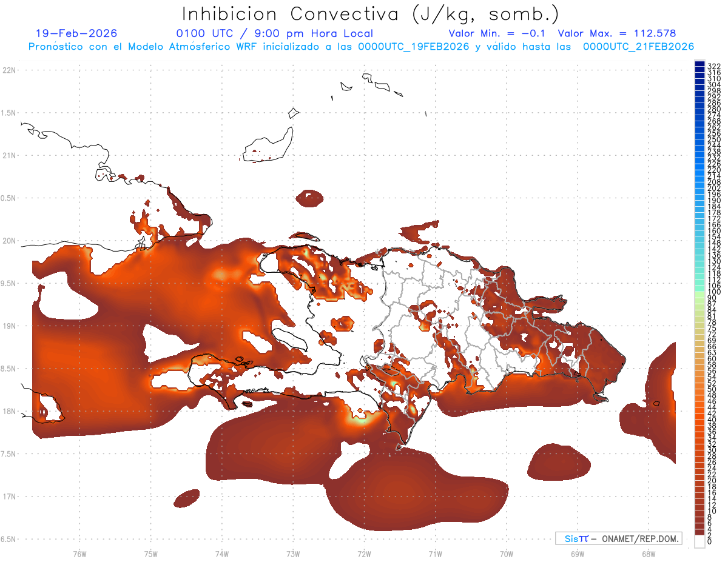
Task: Click the white 0 swatch at the colorbar bottom
Action: (x=699, y=541)
